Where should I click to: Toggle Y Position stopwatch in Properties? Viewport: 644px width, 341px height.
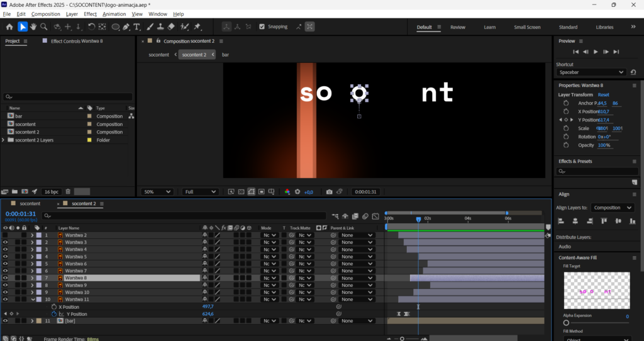coord(566,120)
